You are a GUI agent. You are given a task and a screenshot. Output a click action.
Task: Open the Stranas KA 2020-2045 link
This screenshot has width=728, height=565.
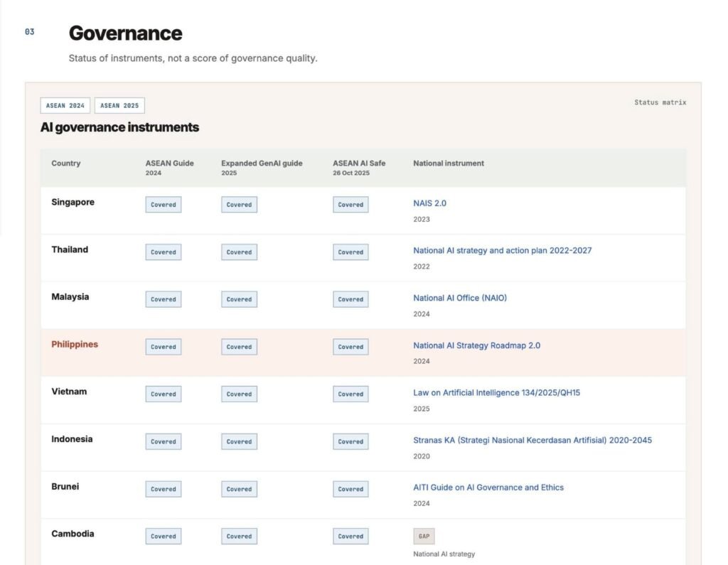pos(532,440)
